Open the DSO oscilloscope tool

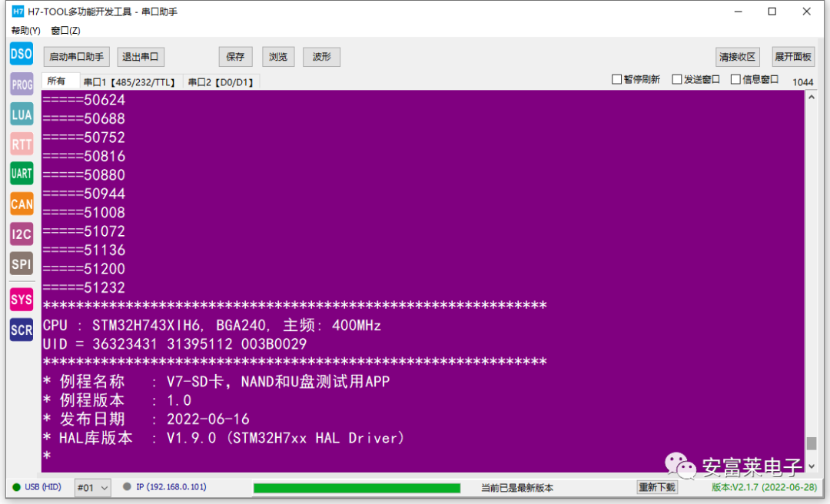tap(22, 54)
